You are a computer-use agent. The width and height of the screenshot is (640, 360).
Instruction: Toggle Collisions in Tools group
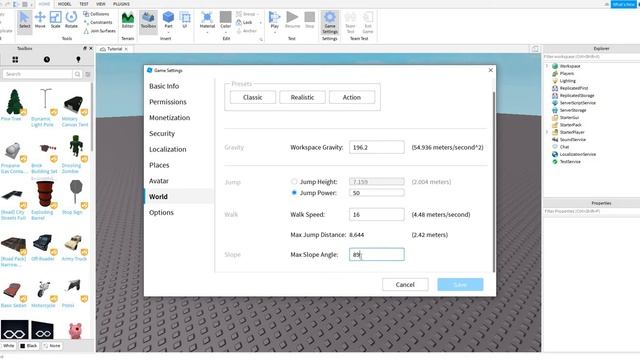tap(96, 14)
